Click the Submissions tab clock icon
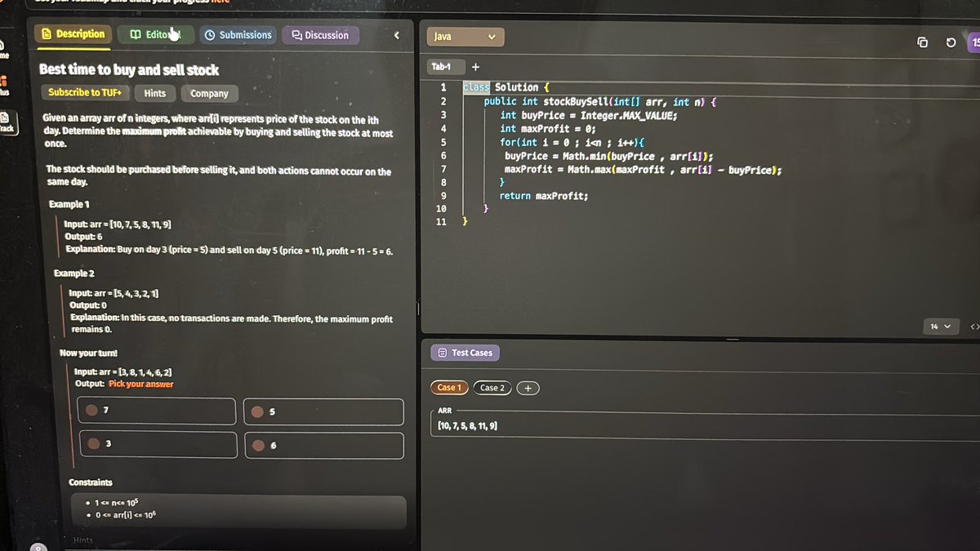This screenshot has height=551, width=980. 210,35
